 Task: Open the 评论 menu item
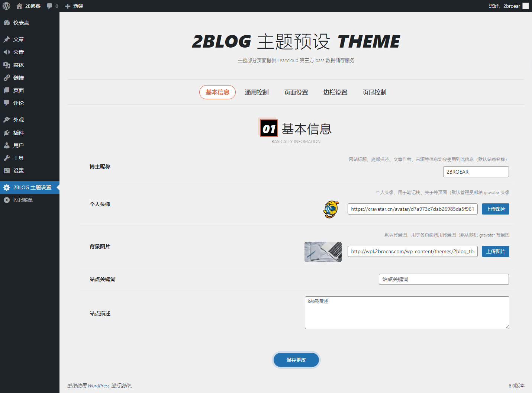click(30, 103)
